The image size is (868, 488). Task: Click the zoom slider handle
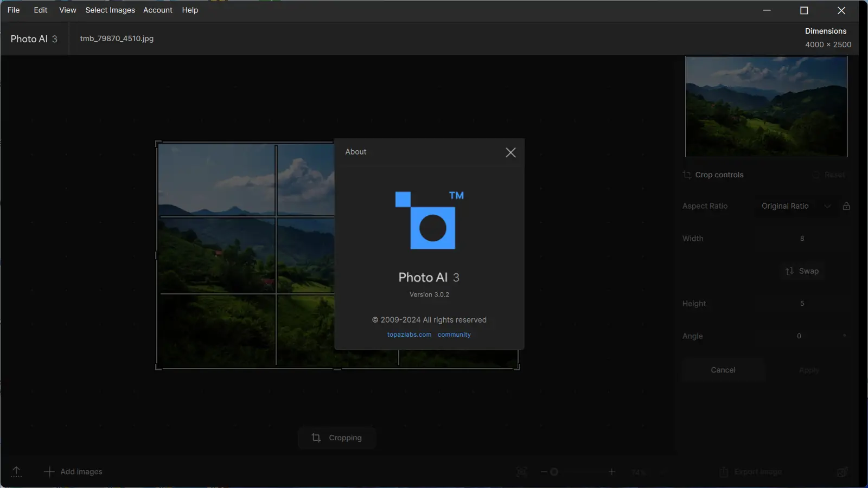554,472
